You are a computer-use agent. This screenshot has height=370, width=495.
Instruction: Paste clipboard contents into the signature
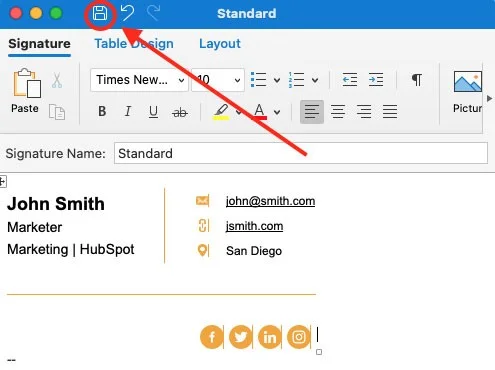coord(25,91)
